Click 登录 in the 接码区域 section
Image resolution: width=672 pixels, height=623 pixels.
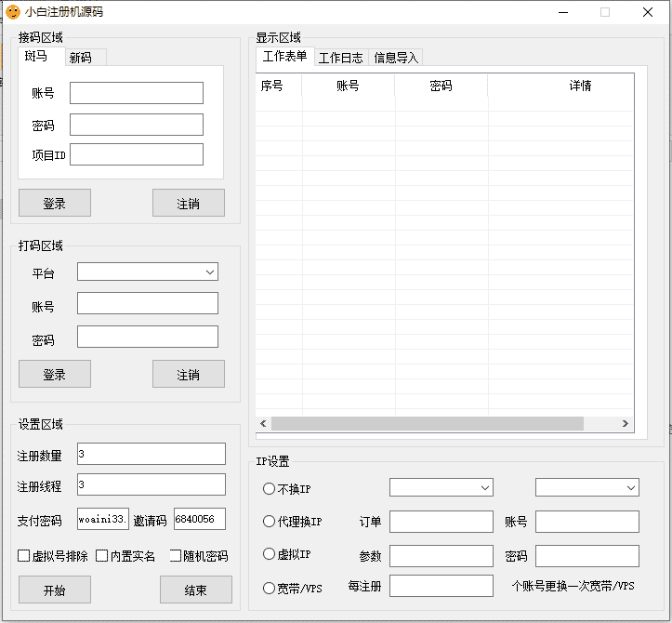tap(54, 203)
